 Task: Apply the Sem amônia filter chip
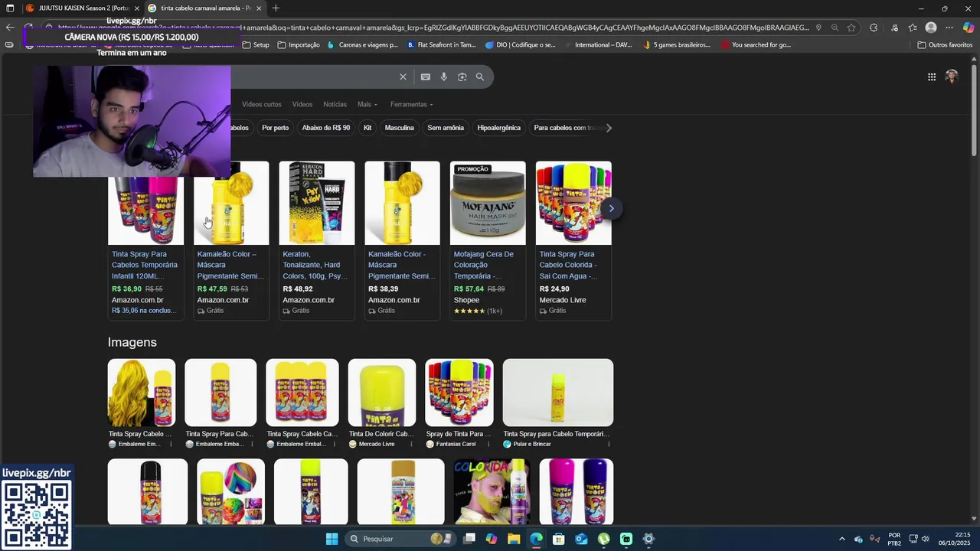pos(446,128)
